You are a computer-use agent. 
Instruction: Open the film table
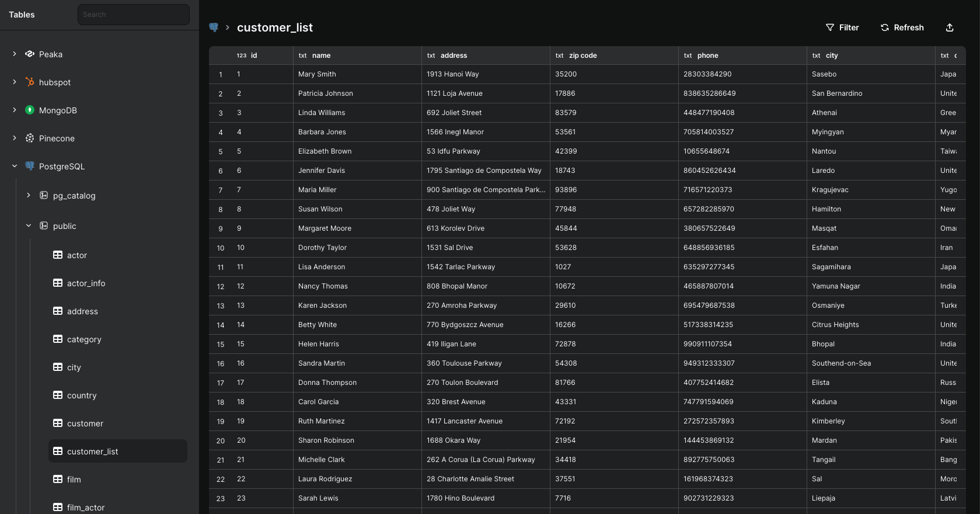click(74, 480)
